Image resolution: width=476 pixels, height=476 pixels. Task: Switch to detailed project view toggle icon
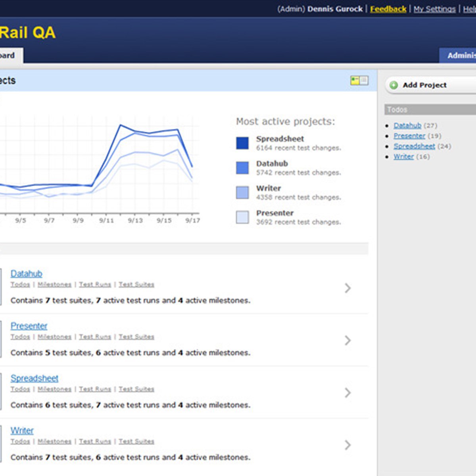355,81
